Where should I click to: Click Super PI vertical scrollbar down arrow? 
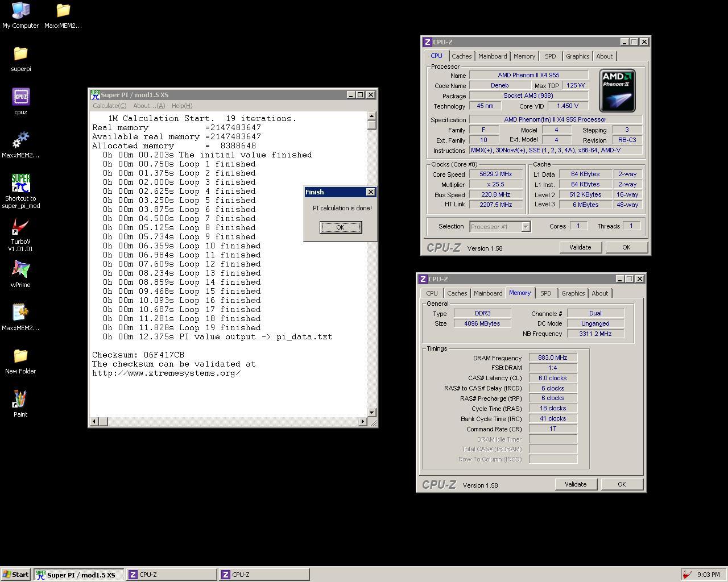pos(372,413)
